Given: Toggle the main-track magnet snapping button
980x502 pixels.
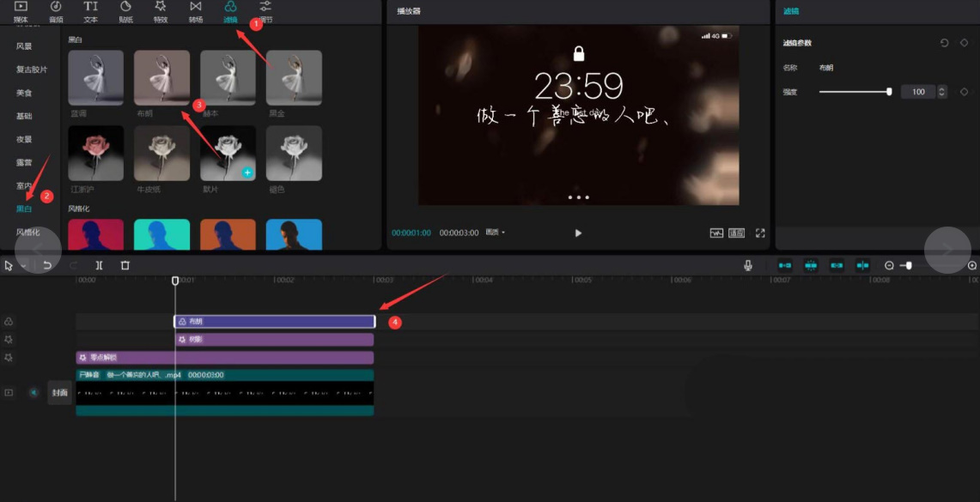Looking at the screenshot, I should tap(785, 266).
